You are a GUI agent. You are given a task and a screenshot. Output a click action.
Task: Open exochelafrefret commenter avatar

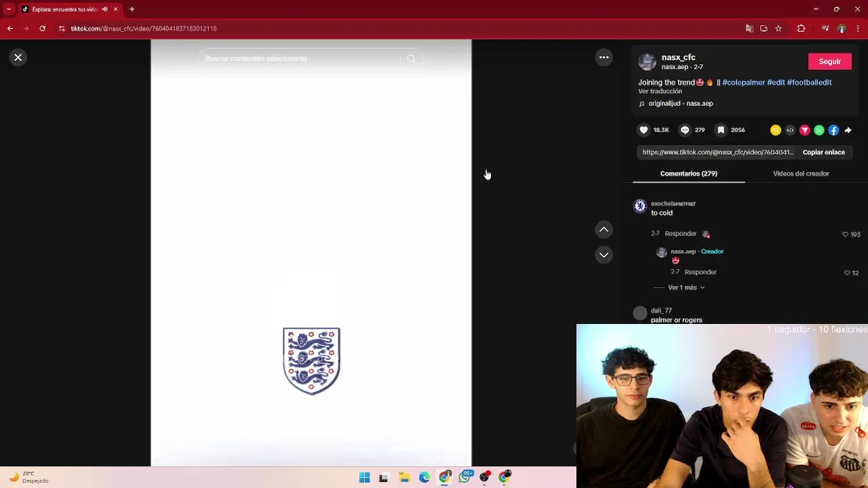(x=640, y=207)
